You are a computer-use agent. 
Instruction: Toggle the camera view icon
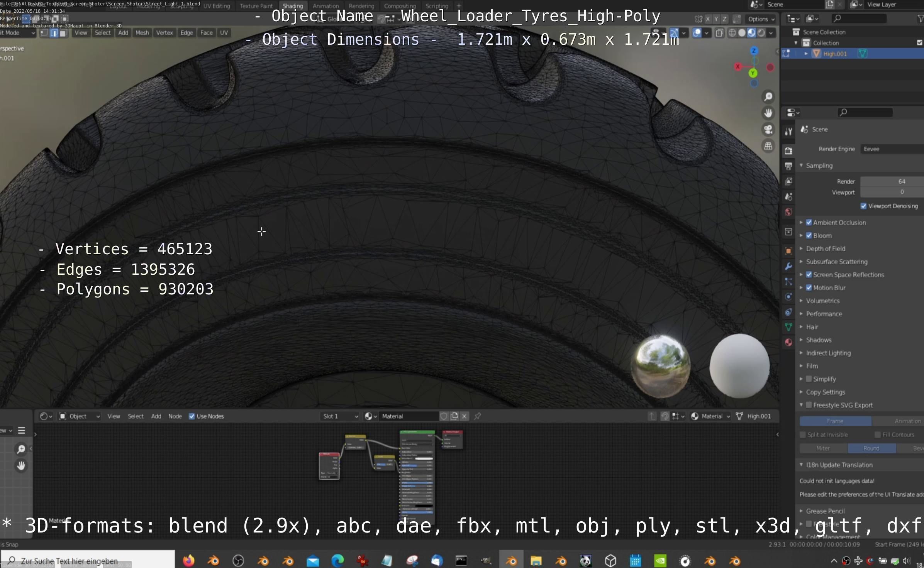coord(768,130)
